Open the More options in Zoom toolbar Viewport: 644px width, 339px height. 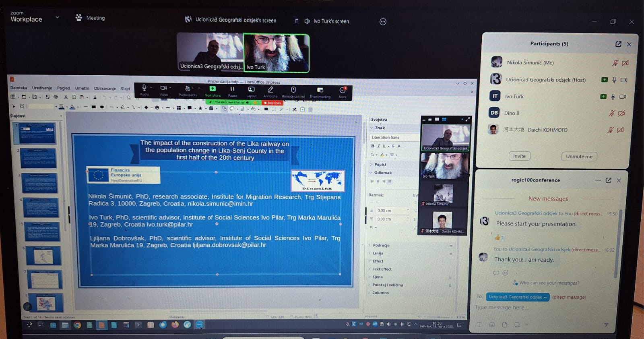[x=343, y=90]
